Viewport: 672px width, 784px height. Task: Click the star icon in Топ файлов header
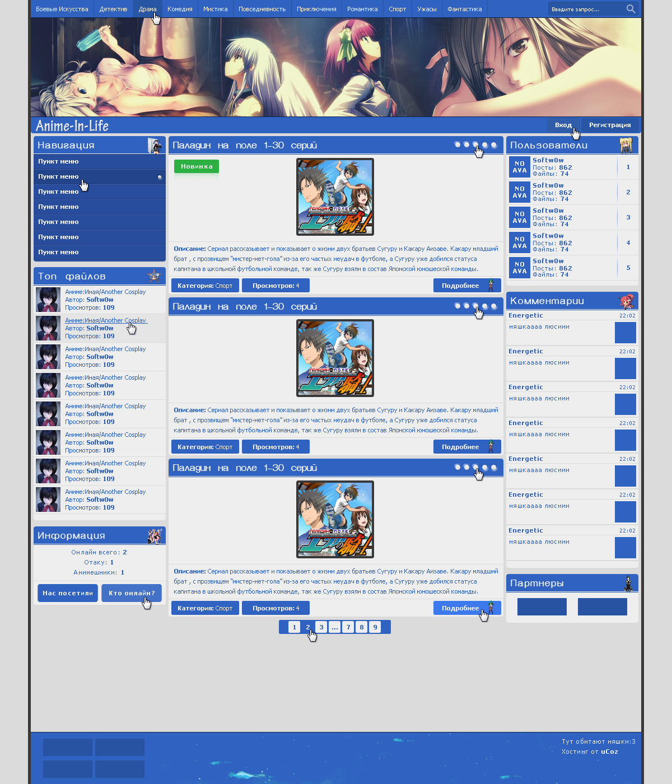click(153, 276)
